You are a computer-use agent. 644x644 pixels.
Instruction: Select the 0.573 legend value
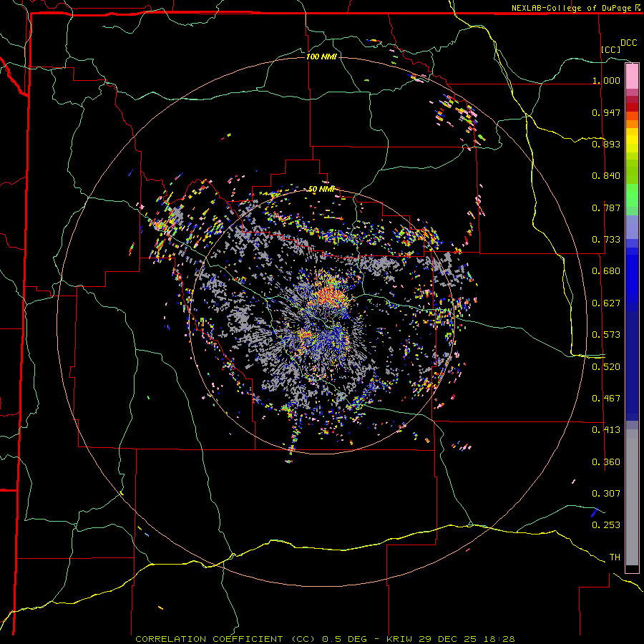click(606, 335)
